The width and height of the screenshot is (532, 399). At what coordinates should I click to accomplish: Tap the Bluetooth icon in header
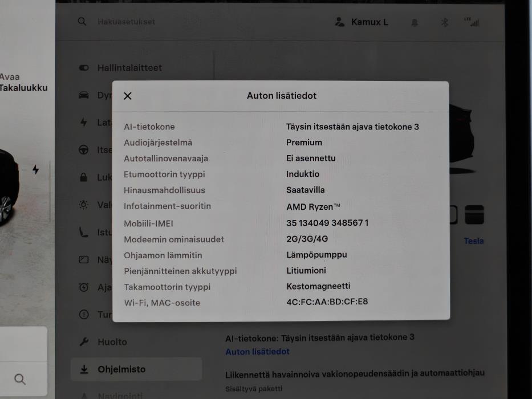[444, 23]
